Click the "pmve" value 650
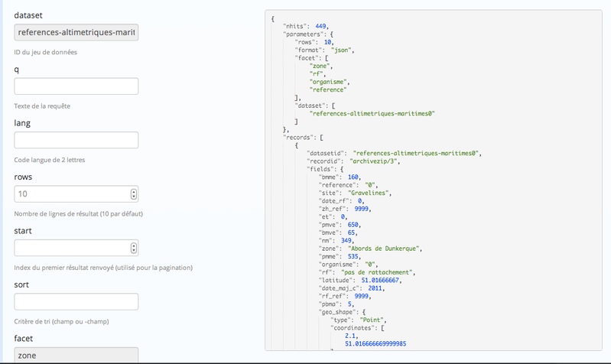Viewport: 611px width, 364px height. 353,225
